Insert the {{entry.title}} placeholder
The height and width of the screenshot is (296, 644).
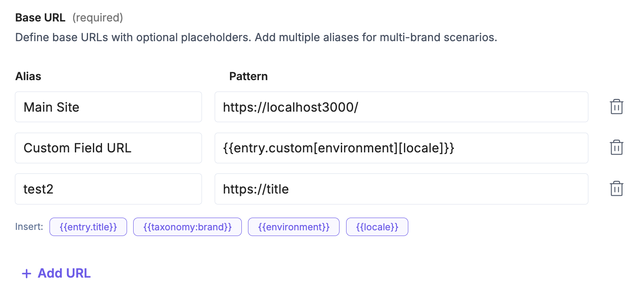pos(88,227)
